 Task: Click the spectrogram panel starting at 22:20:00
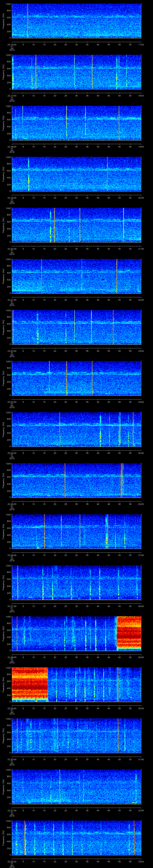pos(77,225)
